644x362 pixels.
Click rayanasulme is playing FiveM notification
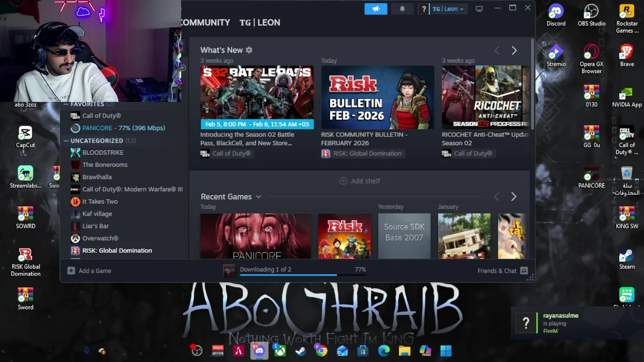tap(576, 323)
